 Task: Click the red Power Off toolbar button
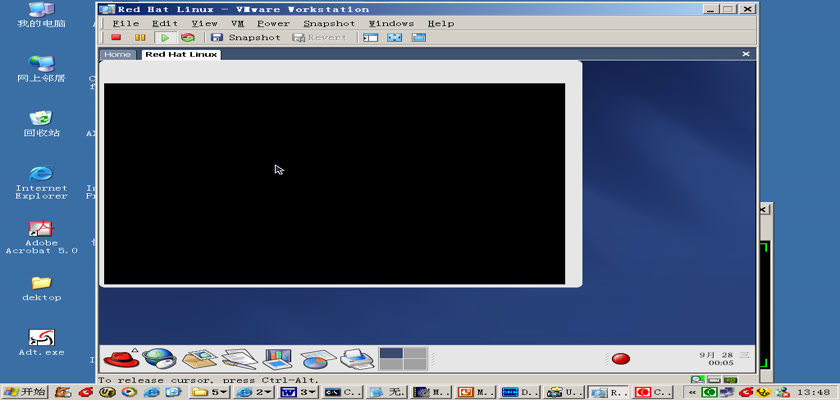(116, 38)
